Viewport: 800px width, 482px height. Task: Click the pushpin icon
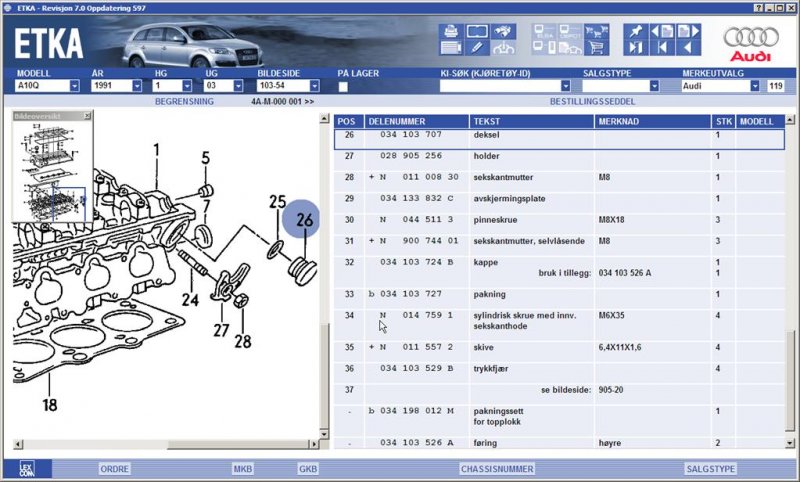(636, 32)
